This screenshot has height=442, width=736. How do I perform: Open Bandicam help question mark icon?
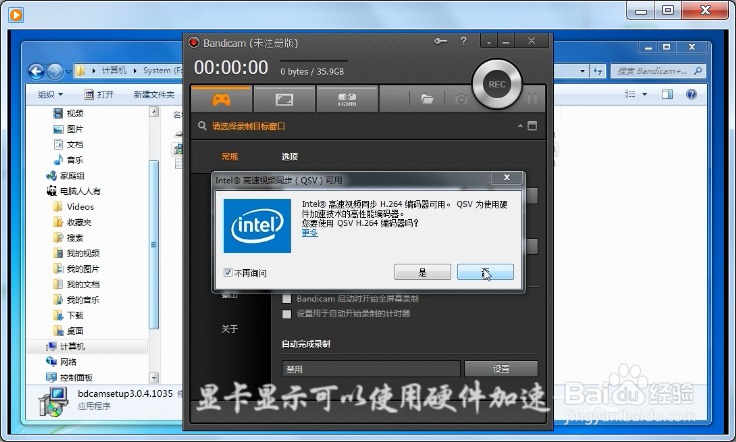[463, 41]
